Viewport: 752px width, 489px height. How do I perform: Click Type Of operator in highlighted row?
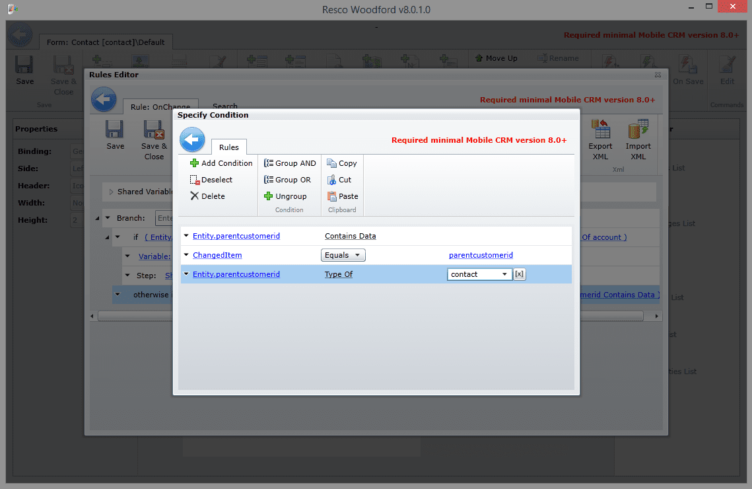point(340,274)
